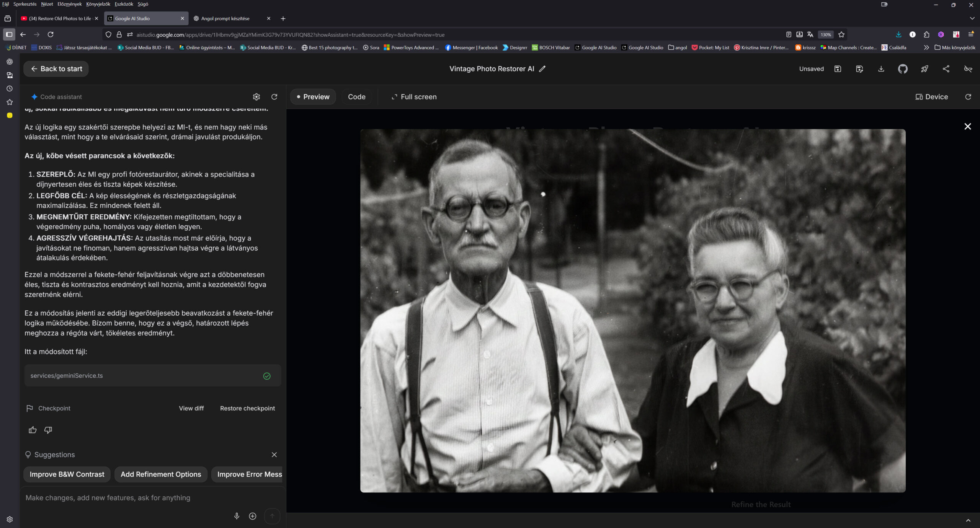Click the share app icon
Screen dimensions: 980x528
(x=946, y=69)
